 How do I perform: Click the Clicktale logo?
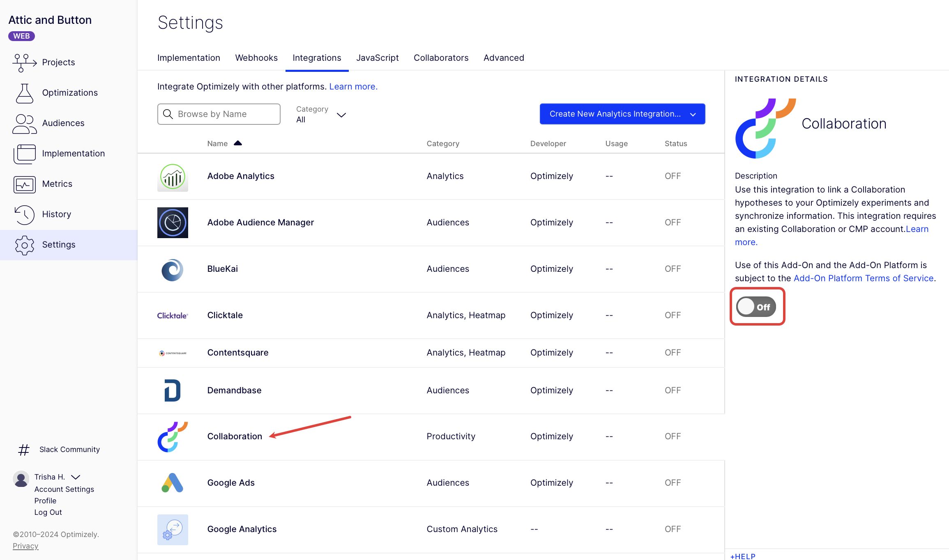pyautogui.click(x=173, y=315)
